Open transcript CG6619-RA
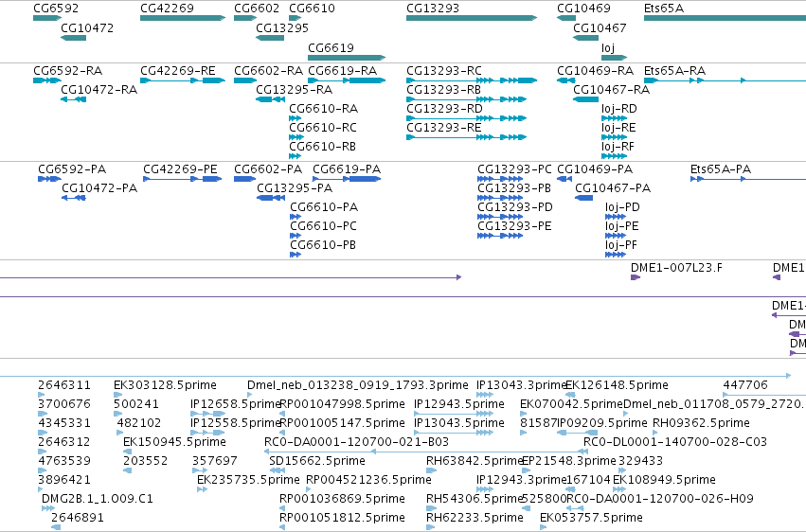The height and width of the screenshot is (532, 806). pos(343,70)
